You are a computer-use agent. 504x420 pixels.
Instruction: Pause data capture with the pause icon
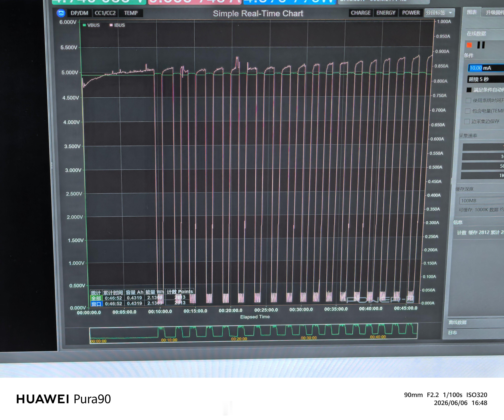[481, 45]
